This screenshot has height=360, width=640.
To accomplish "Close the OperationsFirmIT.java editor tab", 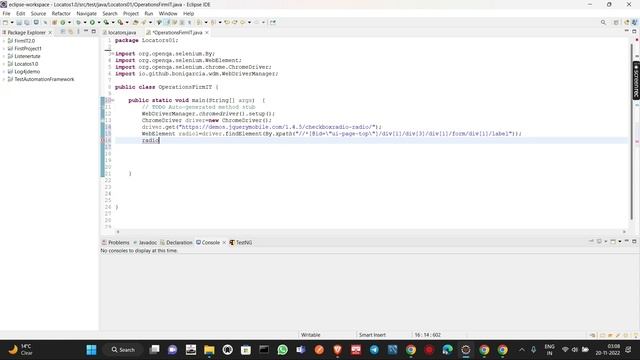I will tap(207, 32).
